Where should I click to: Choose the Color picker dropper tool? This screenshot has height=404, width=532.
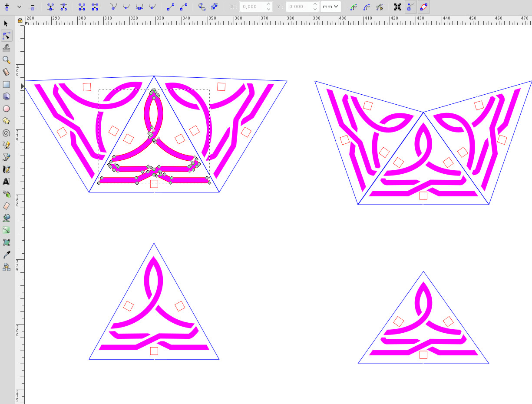[x=6, y=255]
